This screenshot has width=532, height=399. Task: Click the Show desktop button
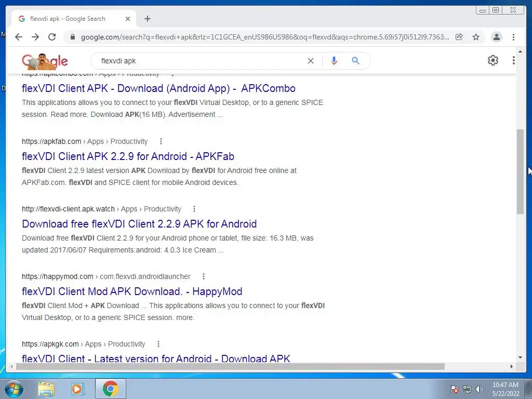click(x=528, y=389)
